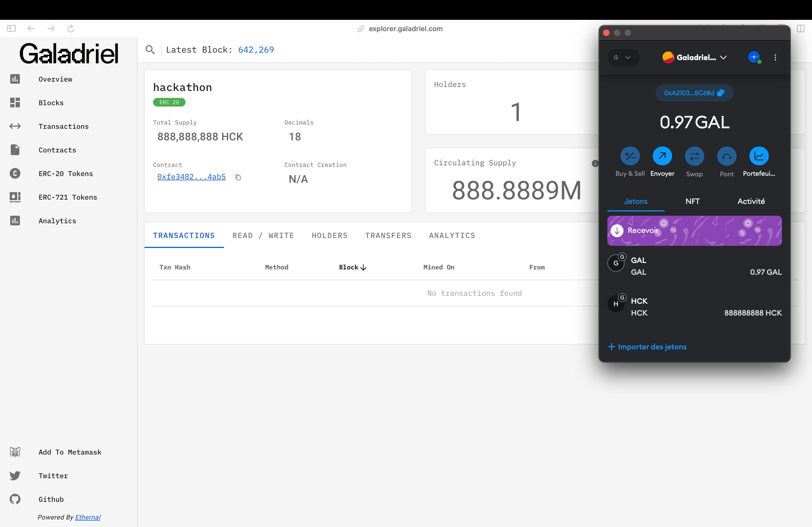
Task: Click the Metamask fox icon
Action: pos(15,452)
